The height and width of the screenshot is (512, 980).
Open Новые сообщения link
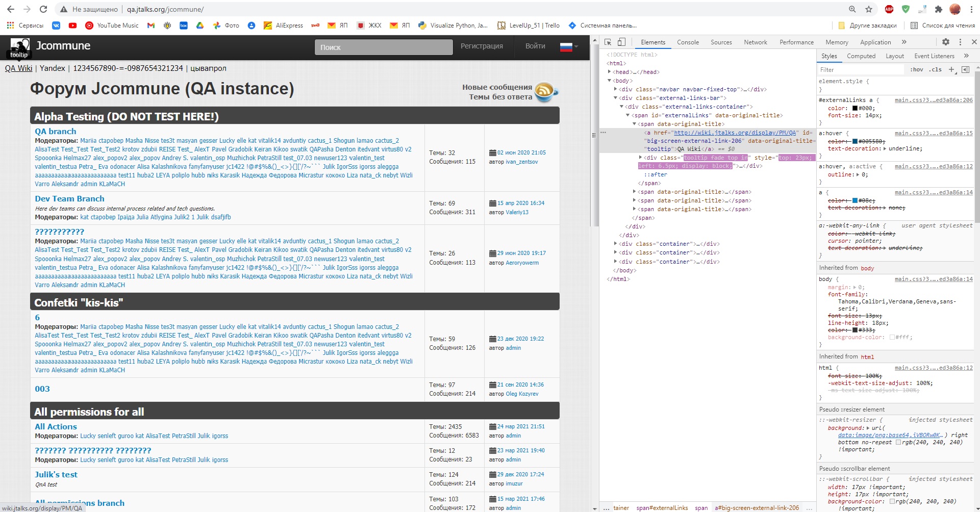(497, 87)
